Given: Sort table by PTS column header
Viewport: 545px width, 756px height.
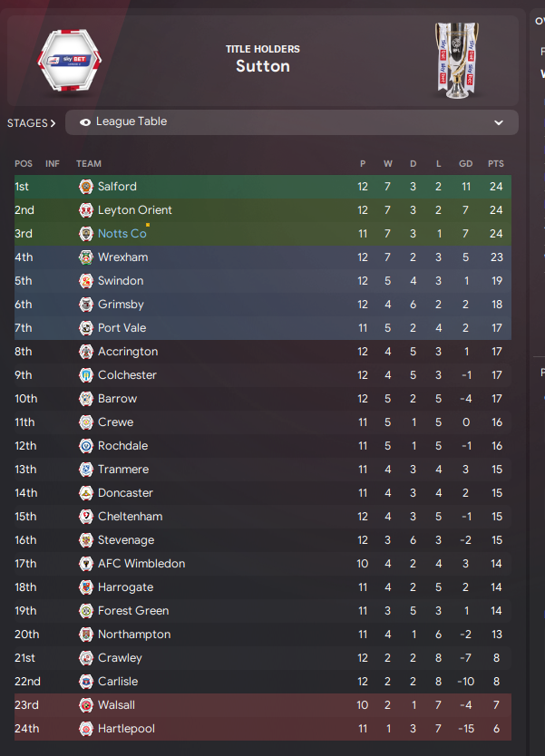Looking at the screenshot, I should 495,164.
